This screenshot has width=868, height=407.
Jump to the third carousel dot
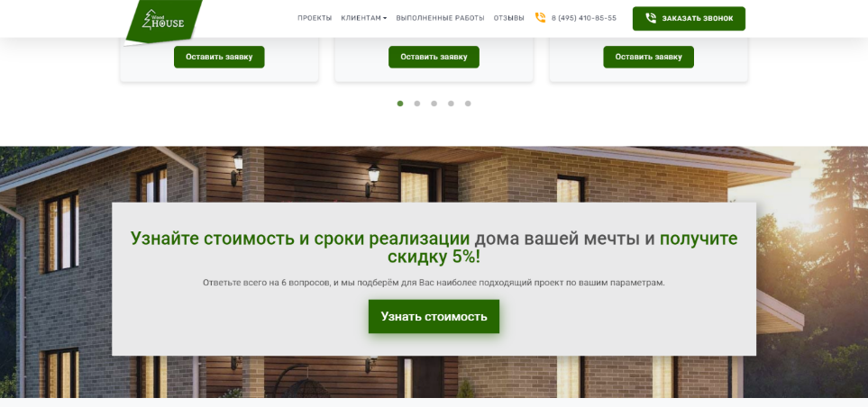[x=434, y=104]
